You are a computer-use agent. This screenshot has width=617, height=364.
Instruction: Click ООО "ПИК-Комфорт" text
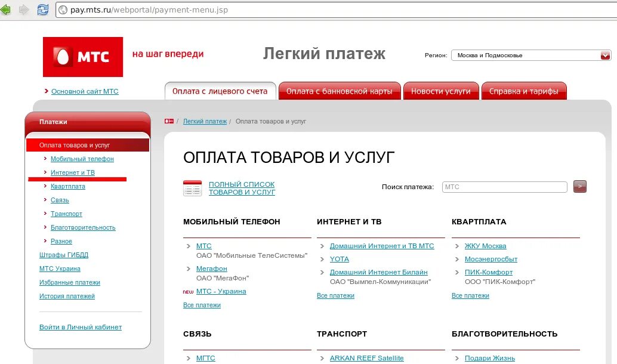(x=500, y=282)
